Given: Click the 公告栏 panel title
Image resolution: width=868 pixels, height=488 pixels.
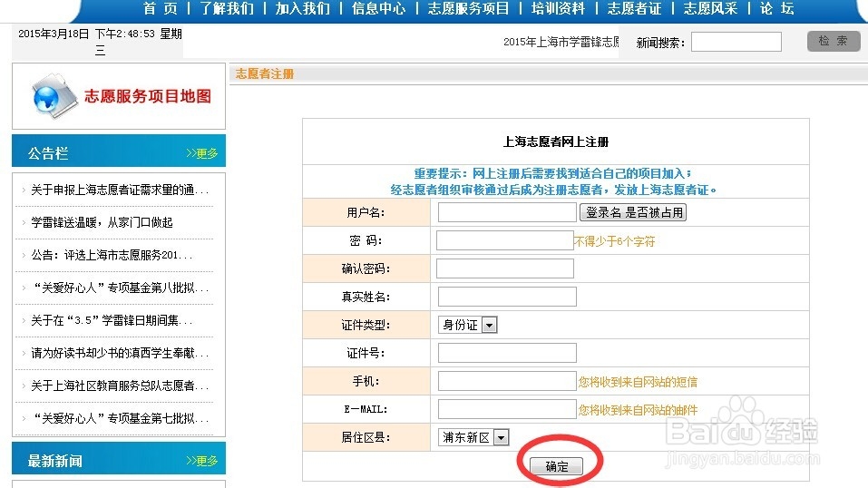Looking at the screenshot, I should point(47,153).
